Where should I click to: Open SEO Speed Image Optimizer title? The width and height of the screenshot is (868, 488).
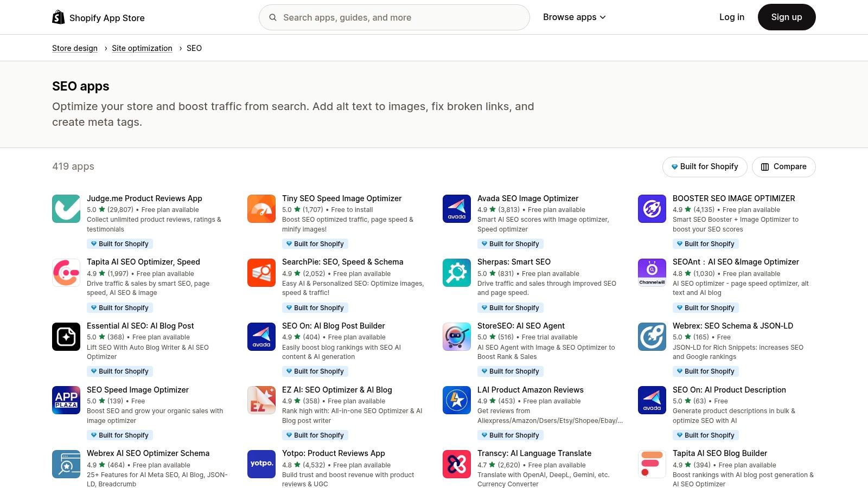tap(138, 390)
